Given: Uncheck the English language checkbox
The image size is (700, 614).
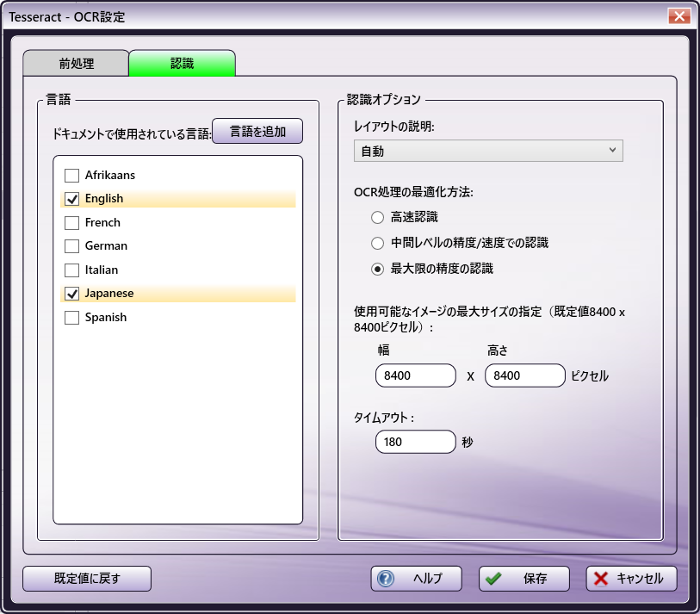Looking at the screenshot, I should [x=71, y=199].
